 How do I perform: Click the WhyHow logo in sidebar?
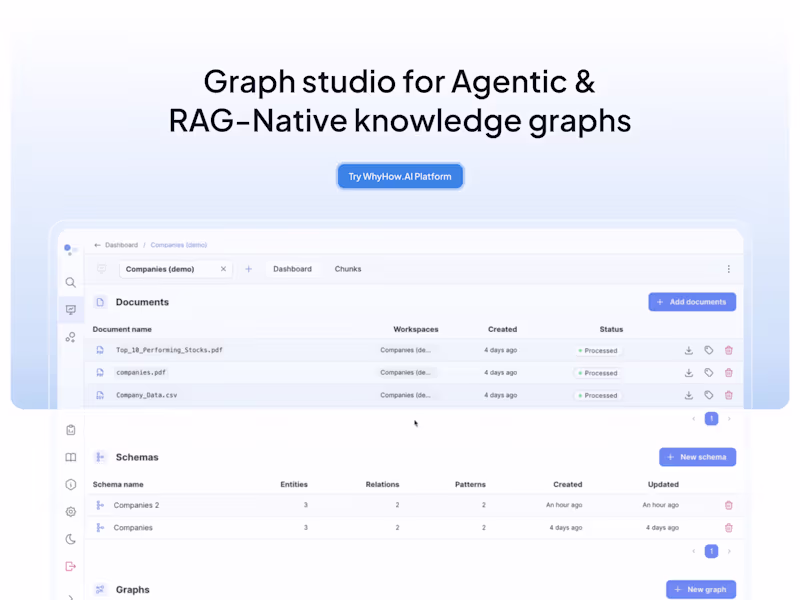click(70, 249)
